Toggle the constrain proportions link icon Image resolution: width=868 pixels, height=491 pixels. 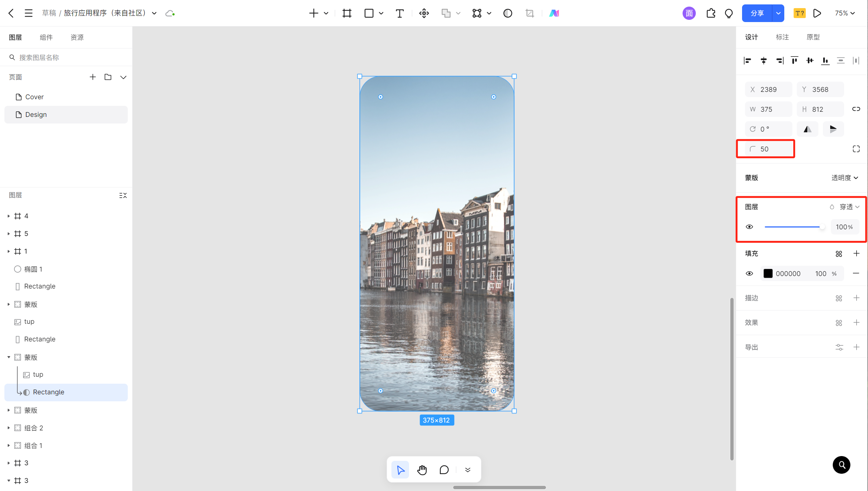856,109
